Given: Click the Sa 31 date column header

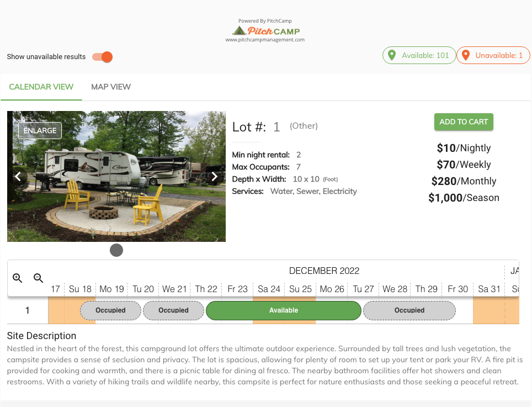Looking at the screenshot, I should (489, 289).
